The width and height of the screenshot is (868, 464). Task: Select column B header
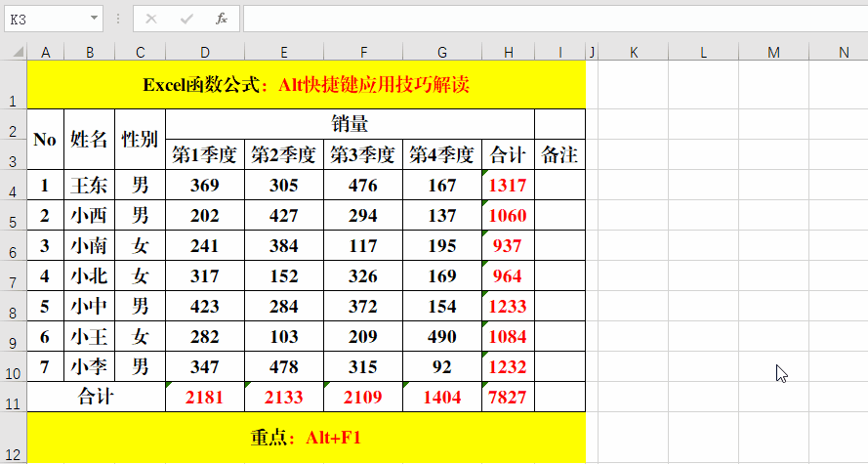click(x=90, y=53)
